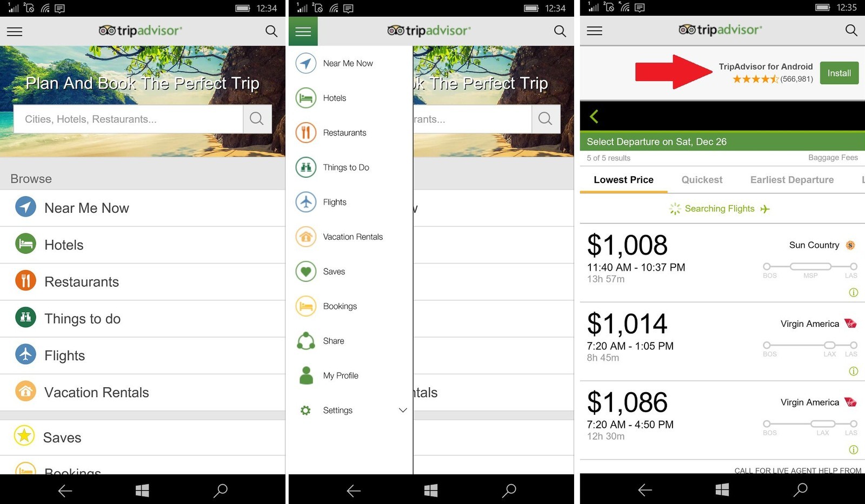Tap Windows Start logo on right phone
865x504 pixels.
(722, 490)
